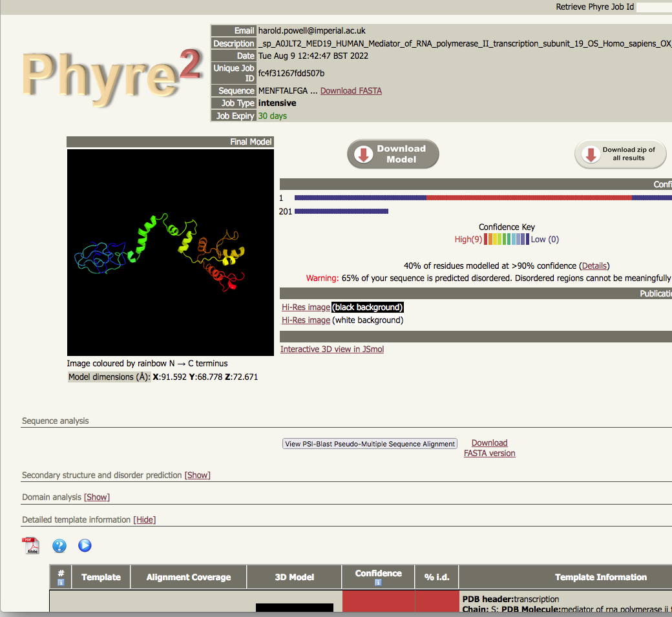This screenshot has width=672, height=617.
Task: Click the Details link for confidence
Action: pyautogui.click(x=594, y=266)
